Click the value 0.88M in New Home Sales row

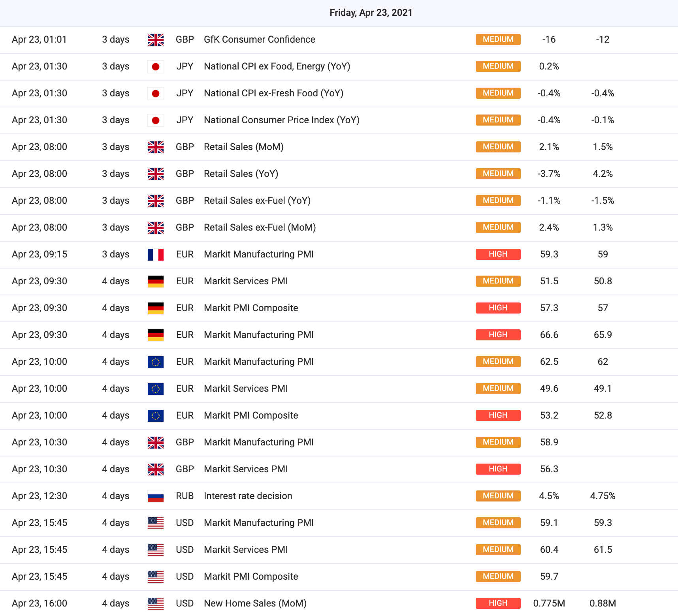603,603
